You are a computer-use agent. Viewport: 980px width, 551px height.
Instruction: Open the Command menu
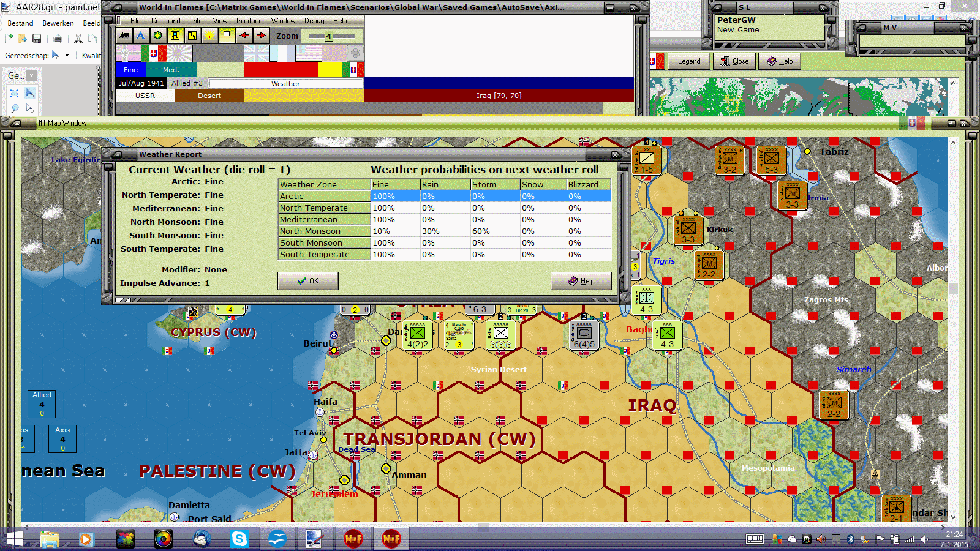tap(165, 21)
